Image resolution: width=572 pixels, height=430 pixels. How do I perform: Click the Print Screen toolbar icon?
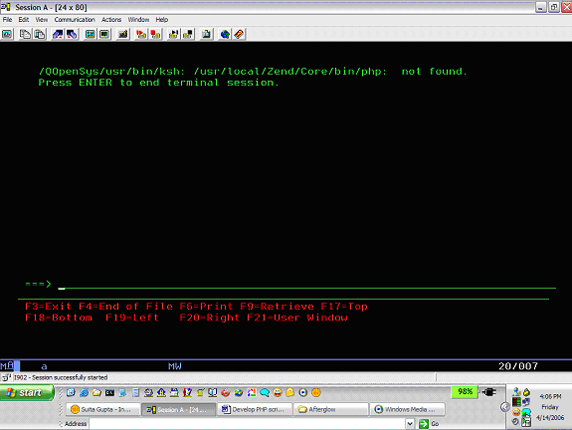coord(7,35)
